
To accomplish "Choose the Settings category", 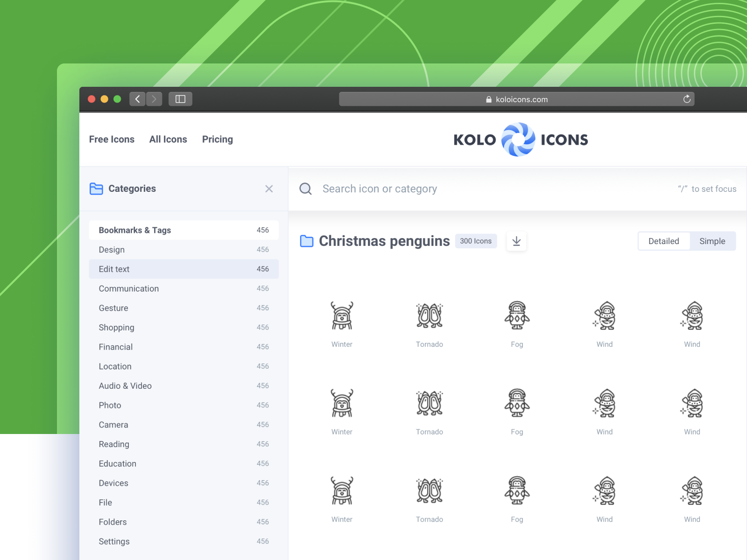I will (184, 541).
